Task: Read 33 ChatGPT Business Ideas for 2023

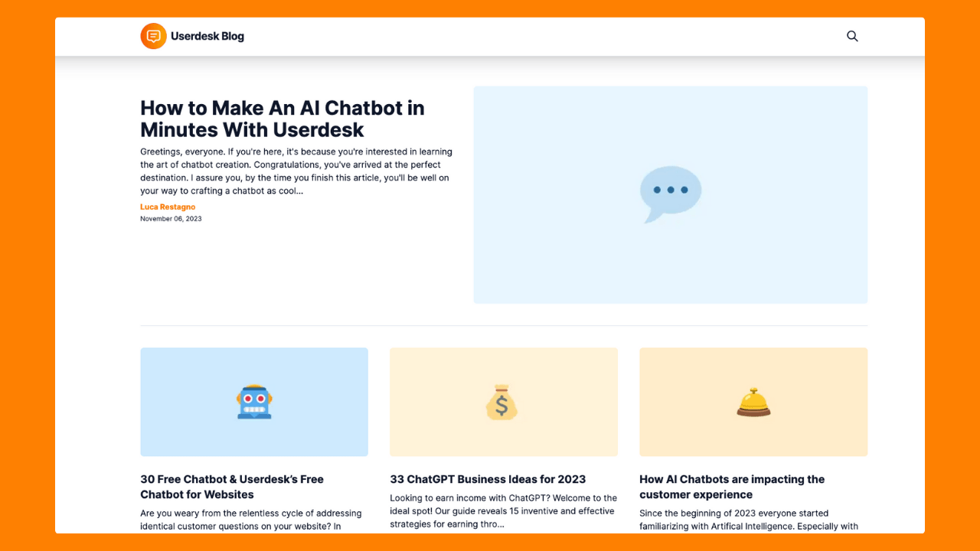Action: (488, 479)
